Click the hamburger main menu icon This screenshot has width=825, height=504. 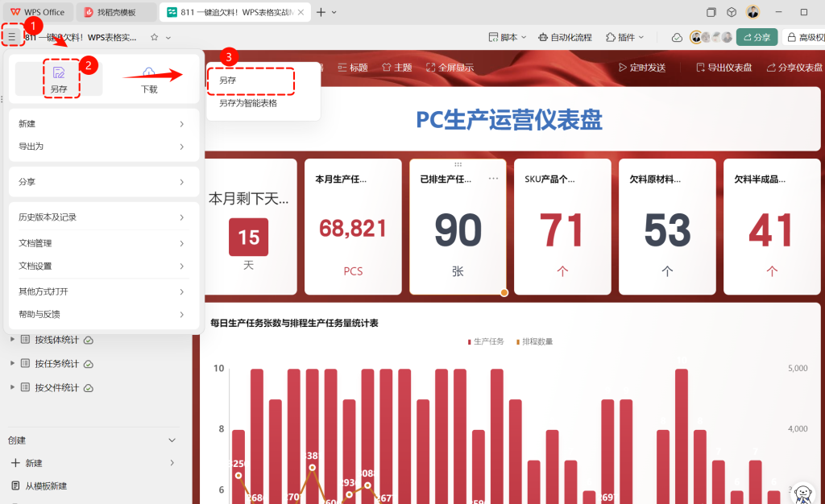pos(11,37)
